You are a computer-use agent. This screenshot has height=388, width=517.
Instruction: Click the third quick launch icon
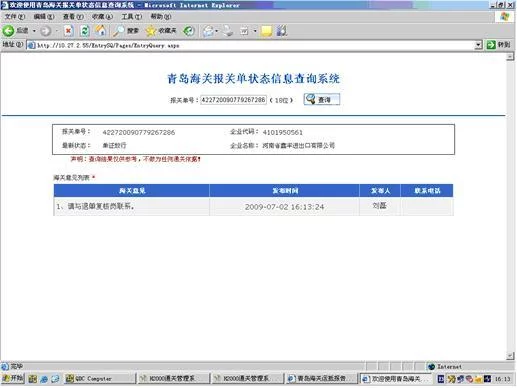[55, 379]
